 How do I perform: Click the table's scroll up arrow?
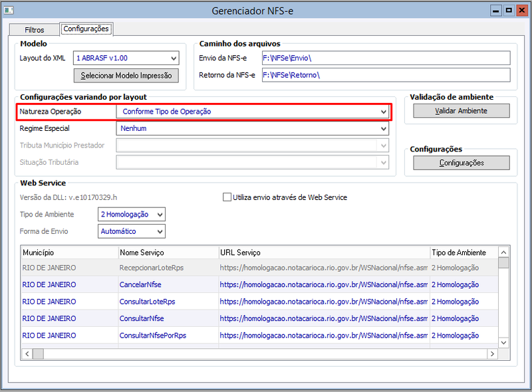coord(503,252)
